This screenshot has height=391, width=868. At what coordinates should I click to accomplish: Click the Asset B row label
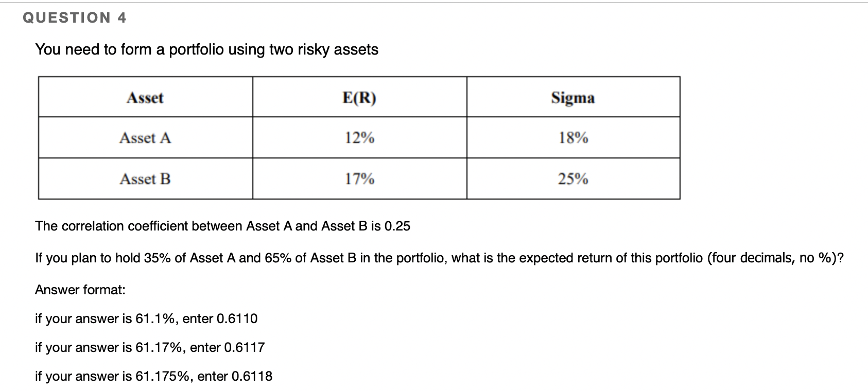(145, 179)
